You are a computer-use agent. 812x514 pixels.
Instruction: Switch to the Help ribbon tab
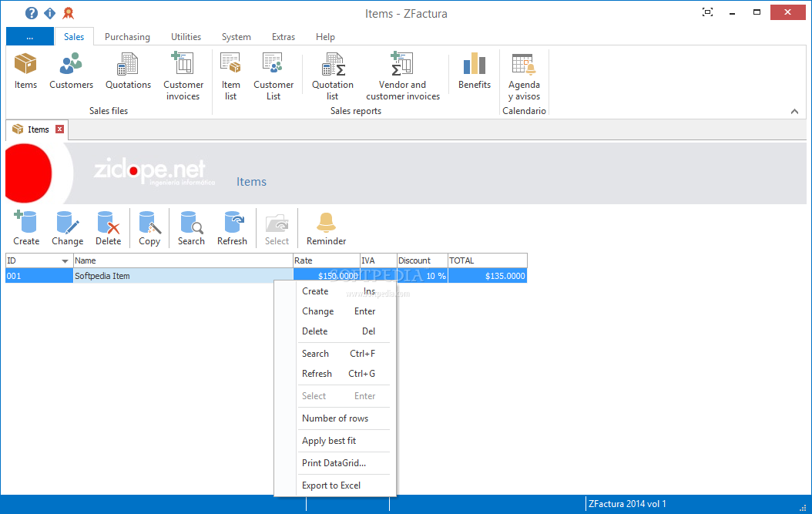point(325,37)
